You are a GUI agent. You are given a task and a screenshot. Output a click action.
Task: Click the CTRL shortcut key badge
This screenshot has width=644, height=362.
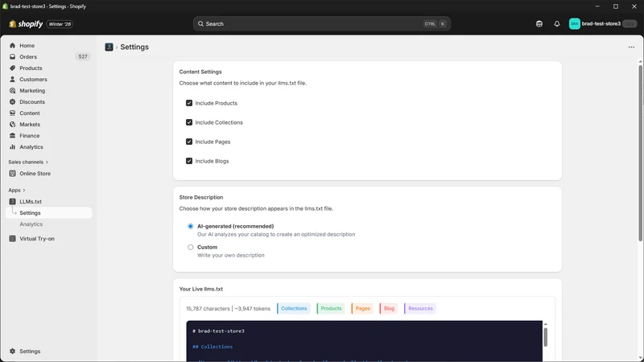430,24
